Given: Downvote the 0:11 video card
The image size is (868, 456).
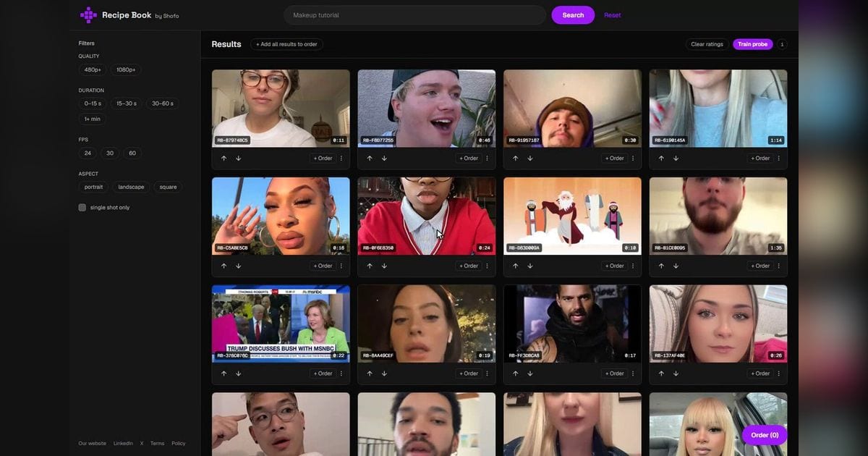Looking at the screenshot, I should pyautogui.click(x=238, y=158).
